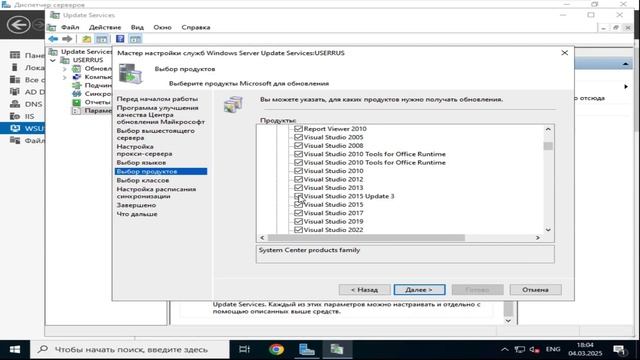Uncheck Visual Studio 2010
The height and width of the screenshot is (360, 640).
tap(298, 171)
